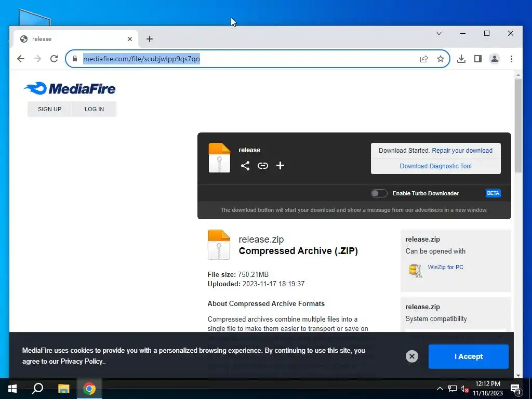Open notification center icon
The image size is (532, 399).
tap(516, 389)
